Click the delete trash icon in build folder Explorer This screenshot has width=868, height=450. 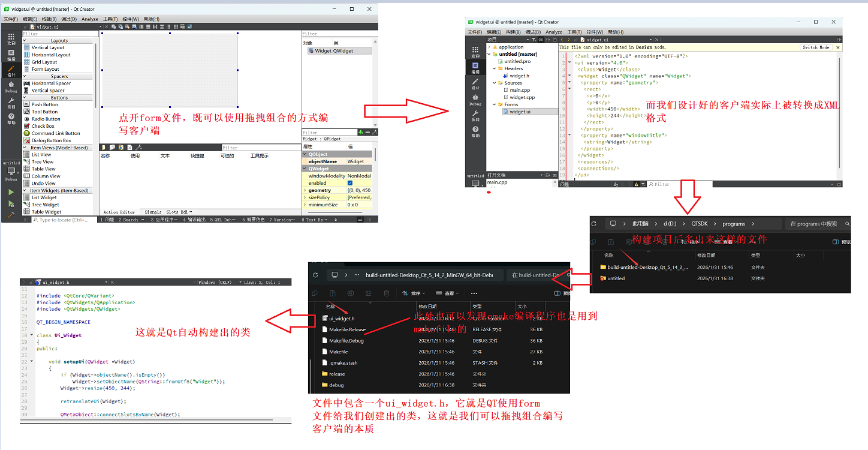[387, 293]
